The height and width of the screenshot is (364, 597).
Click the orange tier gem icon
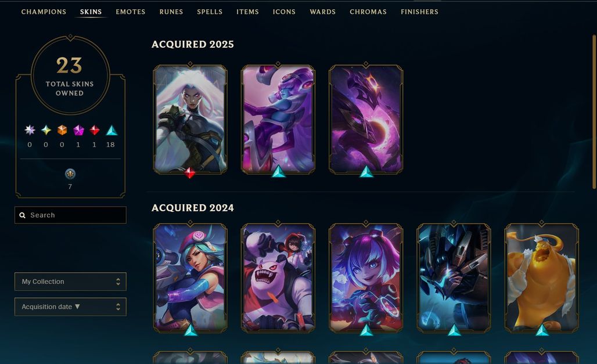(x=62, y=130)
